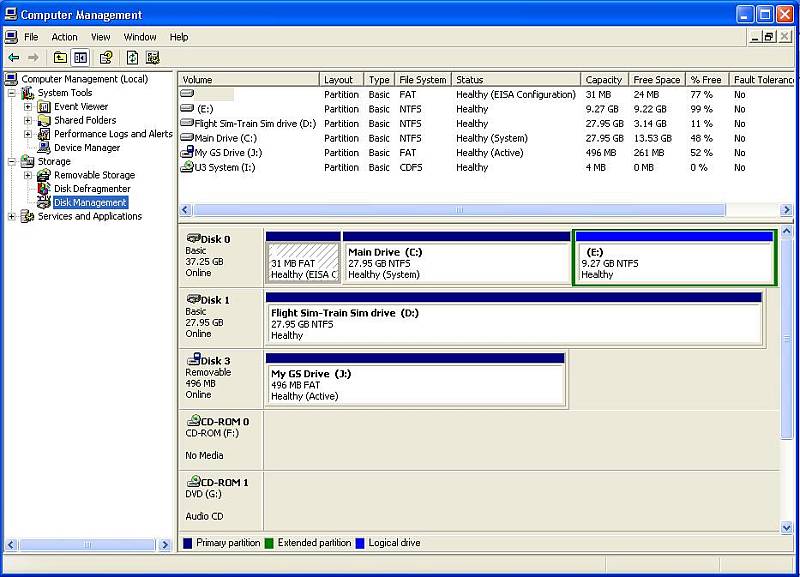This screenshot has height=577, width=800.
Task: Click the Up one level toolbar icon
Action: [60, 58]
